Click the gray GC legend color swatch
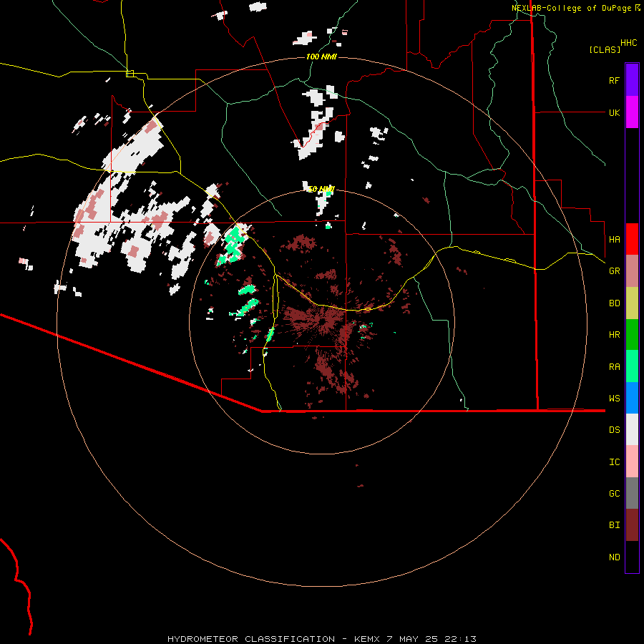This screenshot has height=644, width=644. click(x=632, y=493)
